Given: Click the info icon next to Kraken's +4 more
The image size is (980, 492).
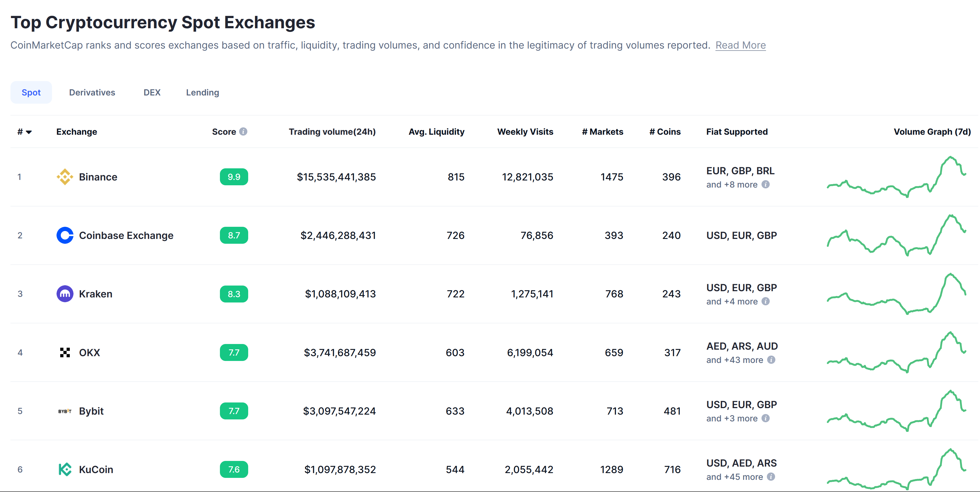Looking at the screenshot, I should click(766, 301).
